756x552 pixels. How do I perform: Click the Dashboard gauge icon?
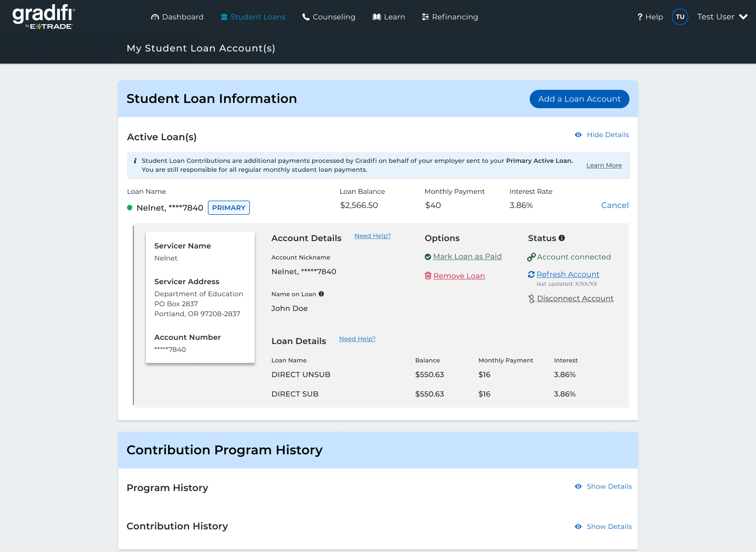[155, 17]
